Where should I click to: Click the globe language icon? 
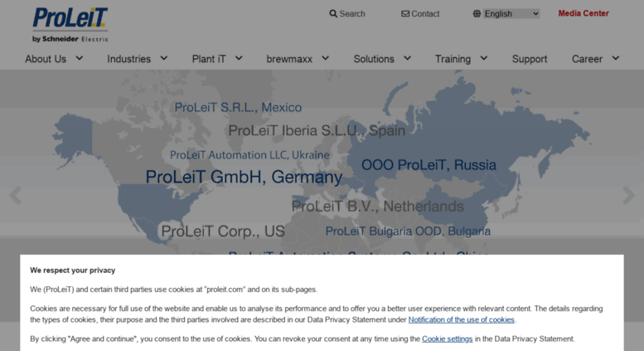477,13
